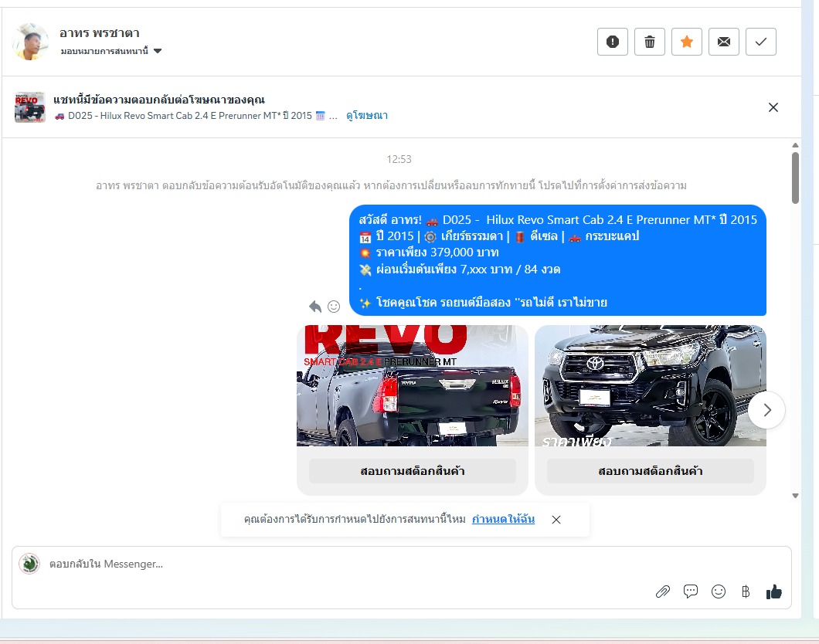Click the scrollbar down arrow
819x644 pixels.
[795, 496]
